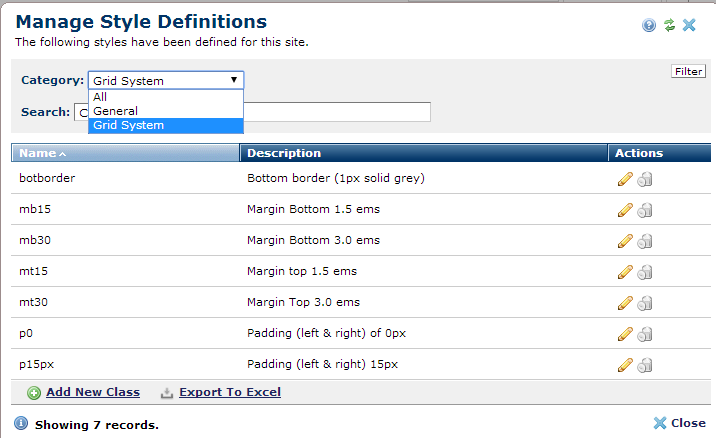Click Add New Class link
Screen dimensions: 716x438
pyautogui.click(x=92, y=392)
